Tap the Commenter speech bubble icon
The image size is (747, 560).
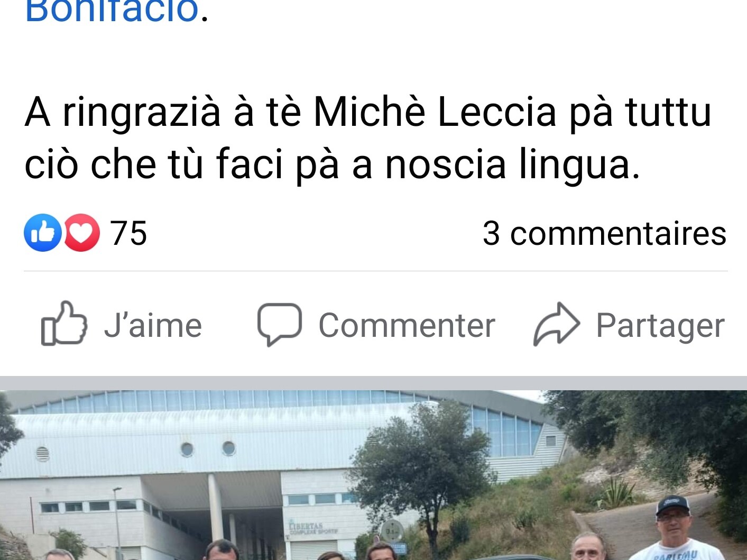pos(279,324)
